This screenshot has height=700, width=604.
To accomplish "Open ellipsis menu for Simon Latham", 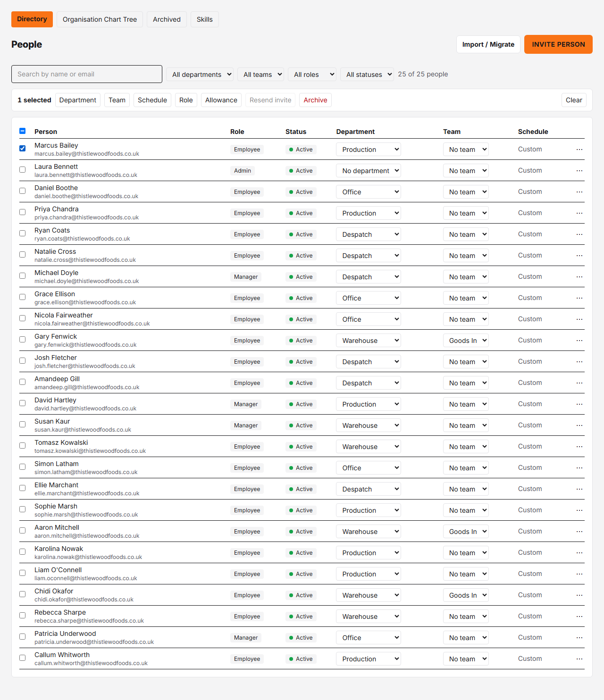I will pos(579,468).
